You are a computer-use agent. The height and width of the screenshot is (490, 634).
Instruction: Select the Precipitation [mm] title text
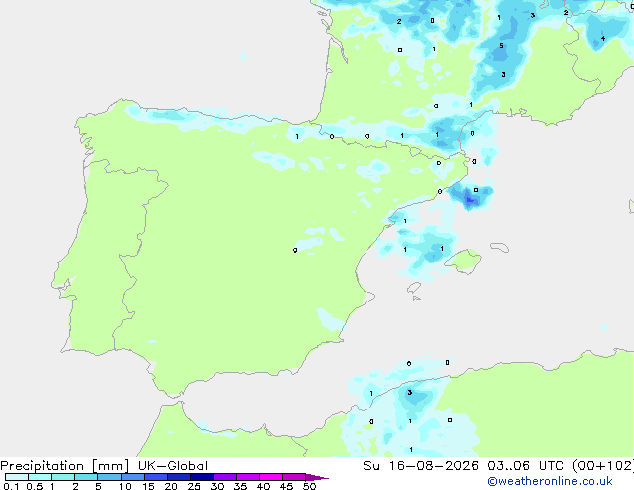(x=65, y=466)
